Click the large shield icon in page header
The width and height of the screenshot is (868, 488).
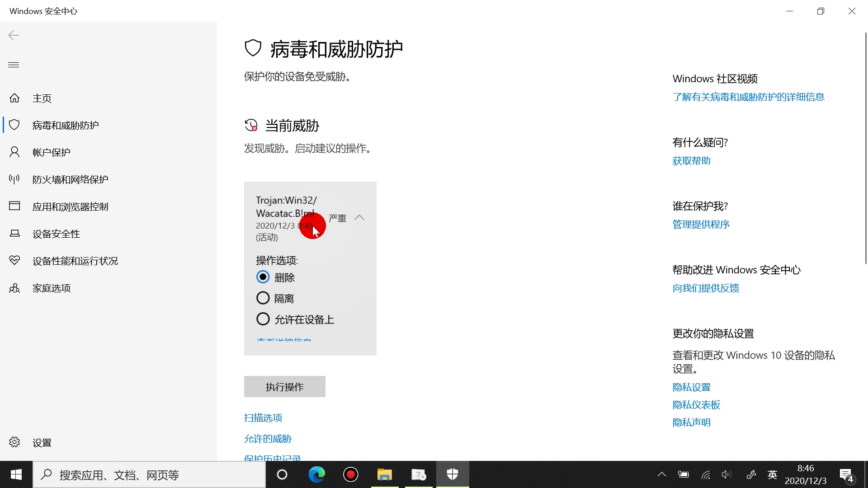tap(253, 48)
